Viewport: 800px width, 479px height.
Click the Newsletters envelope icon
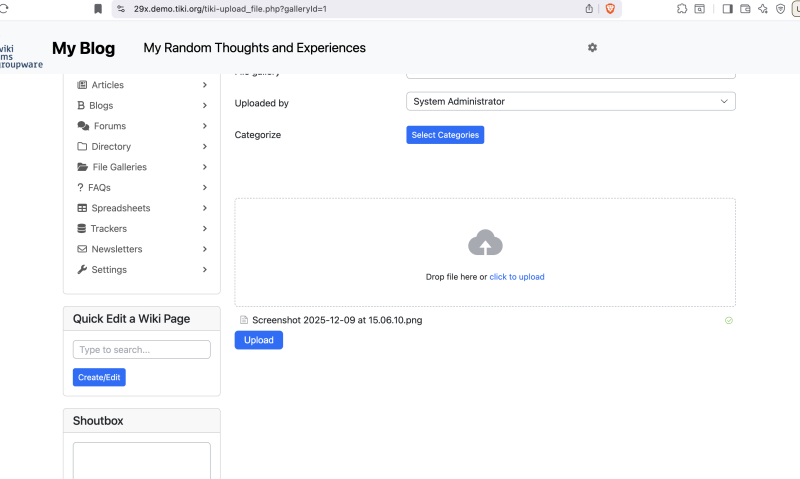[82, 249]
